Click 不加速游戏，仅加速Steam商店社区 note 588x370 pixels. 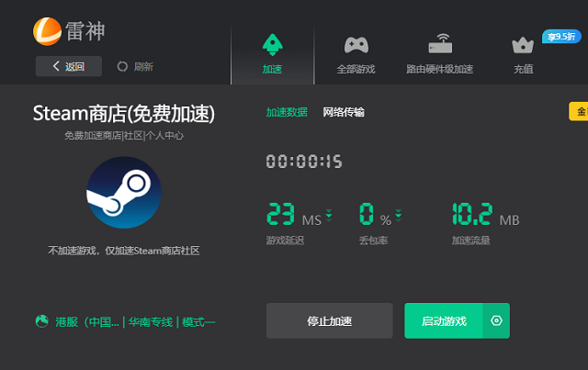[124, 251]
